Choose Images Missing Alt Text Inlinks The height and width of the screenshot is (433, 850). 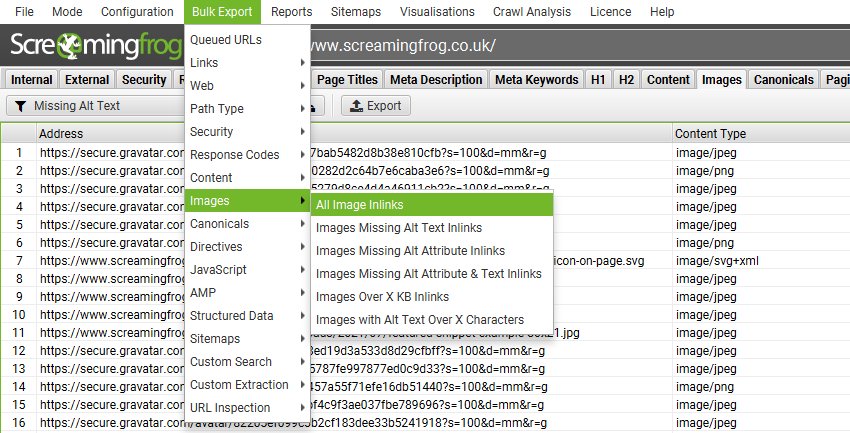432,228
